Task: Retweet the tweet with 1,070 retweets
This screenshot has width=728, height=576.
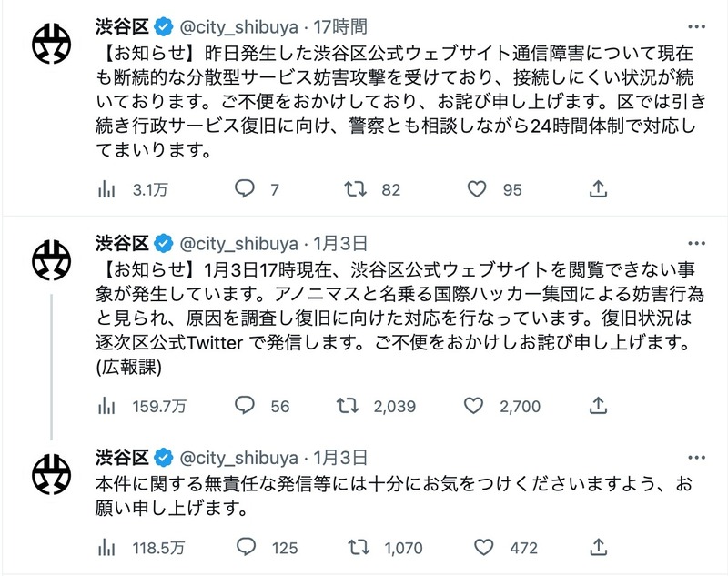Action: click(359, 548)
